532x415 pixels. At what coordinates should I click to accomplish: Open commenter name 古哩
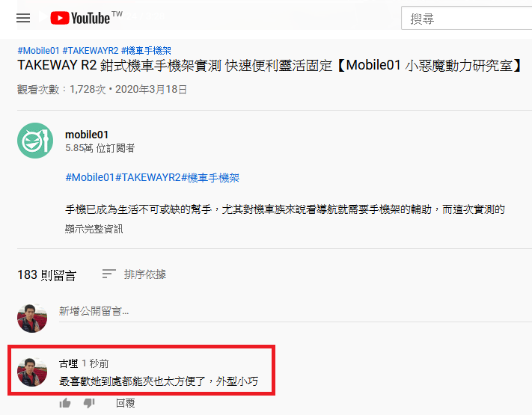[x=69, y=363]
